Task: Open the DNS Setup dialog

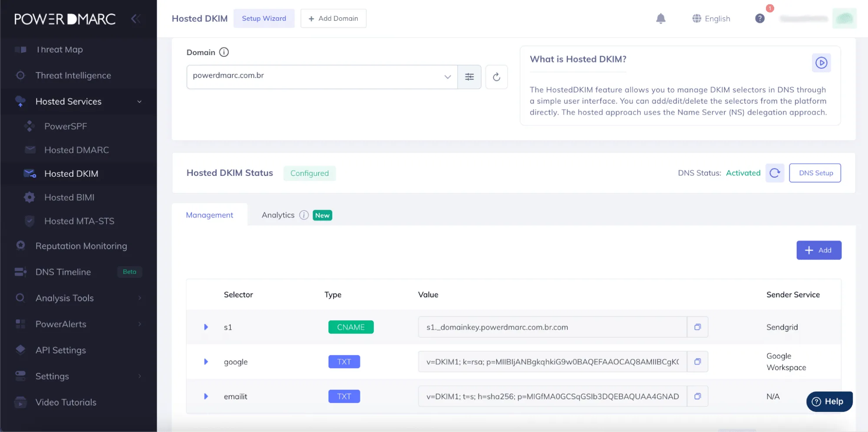Action: tap(815, 173)
